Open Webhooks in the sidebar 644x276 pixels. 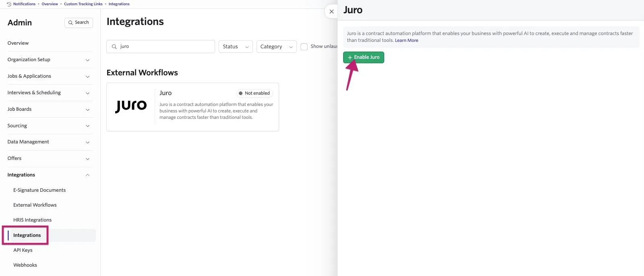[25, 265]
